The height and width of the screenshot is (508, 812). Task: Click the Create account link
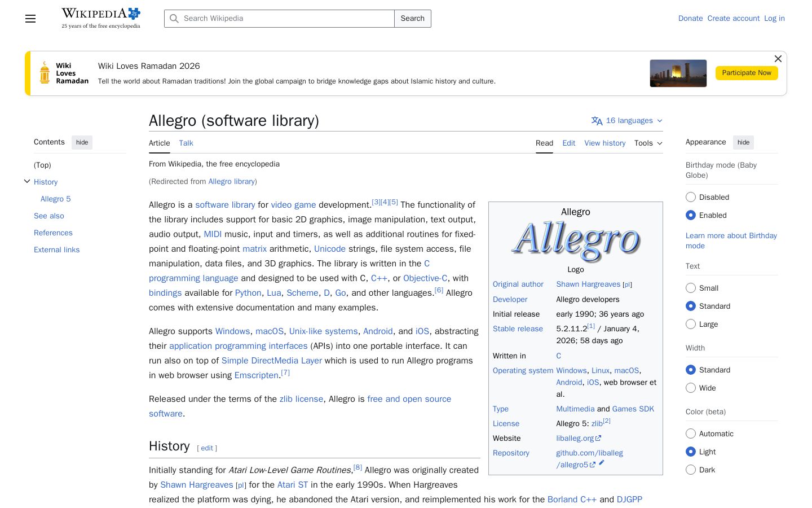(734, 19)
